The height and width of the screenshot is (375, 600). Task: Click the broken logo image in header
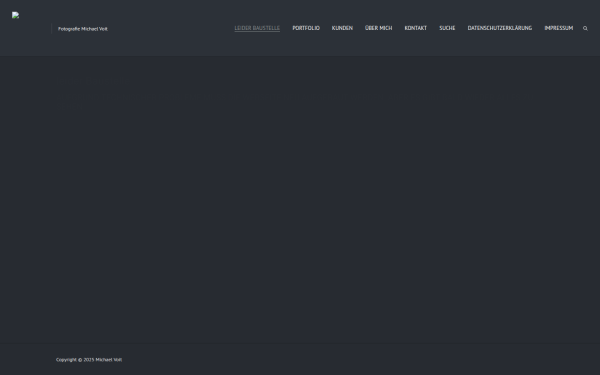pos(15,15)
